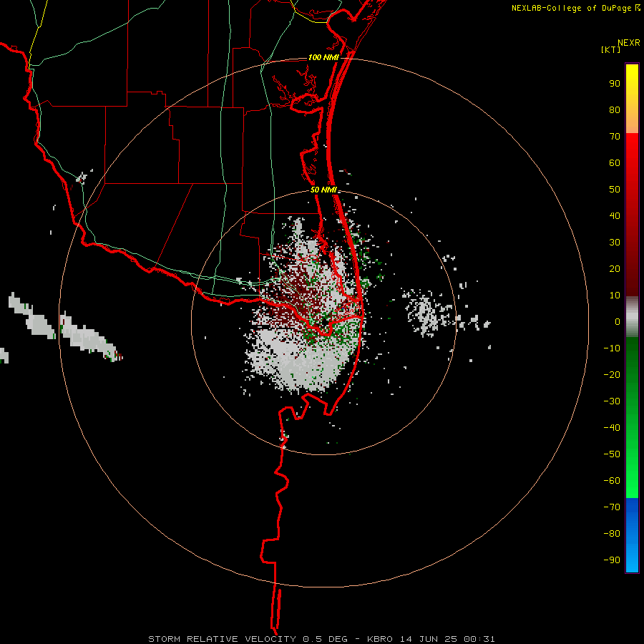Viewport: 644px width, 644px height.
Task: Click the 40 value on velocity scale
Action: coord(615,215)
